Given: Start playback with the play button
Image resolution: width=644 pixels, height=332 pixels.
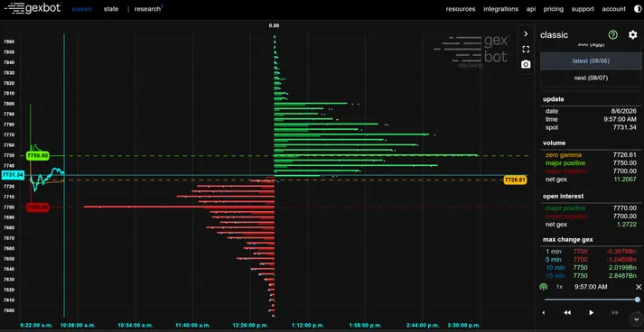Looking at the screenshot, I should (591, 313).
